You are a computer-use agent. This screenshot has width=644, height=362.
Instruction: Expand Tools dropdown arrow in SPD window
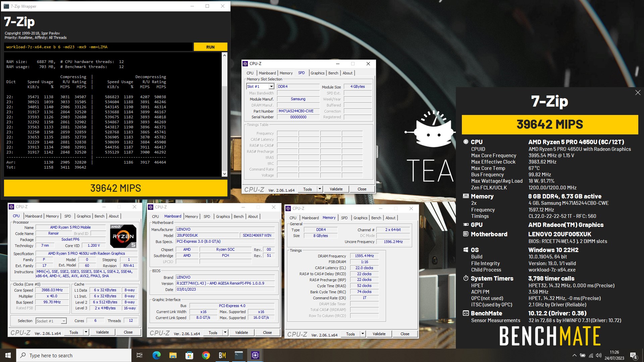320,189
